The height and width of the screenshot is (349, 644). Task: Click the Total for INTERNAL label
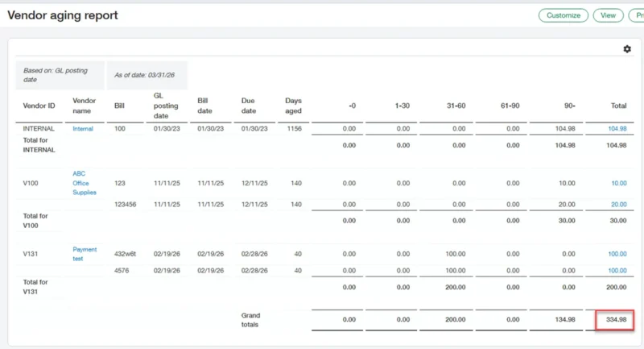click(39, 145)
